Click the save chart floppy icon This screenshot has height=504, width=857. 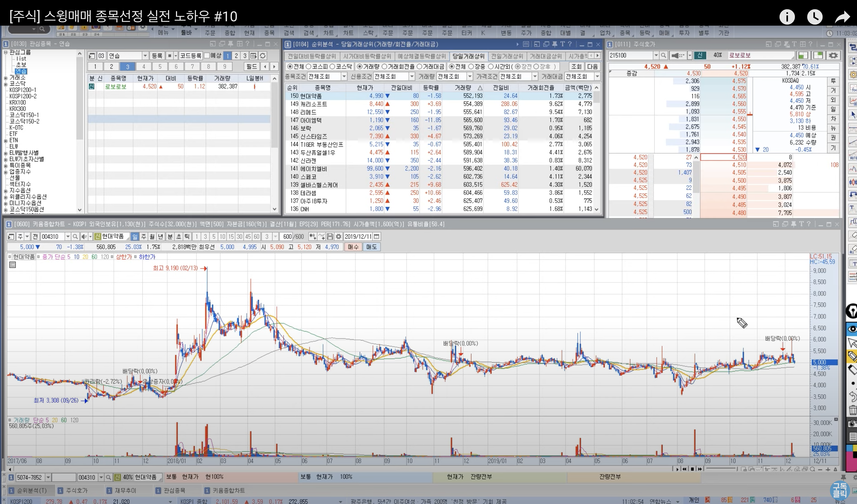pyautogui.click(x=330, y=237)
